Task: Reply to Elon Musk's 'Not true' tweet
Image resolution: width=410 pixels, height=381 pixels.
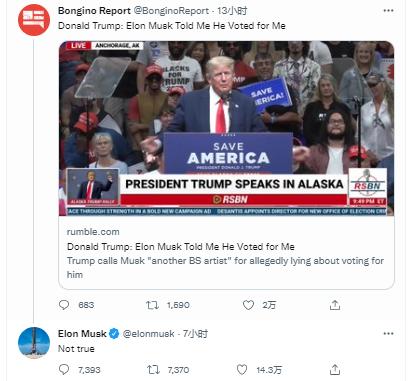Action: [x=64, y=369]
